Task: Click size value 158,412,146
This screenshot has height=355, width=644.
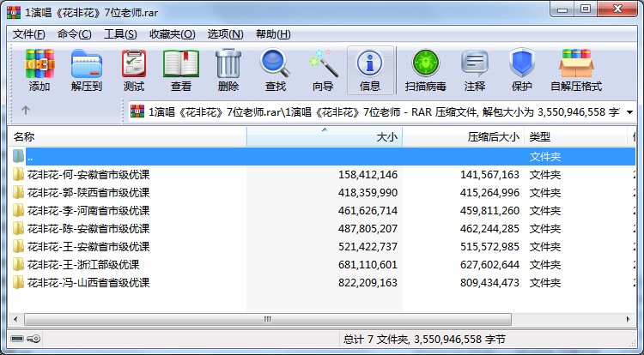Action: (x=368, y=175)
